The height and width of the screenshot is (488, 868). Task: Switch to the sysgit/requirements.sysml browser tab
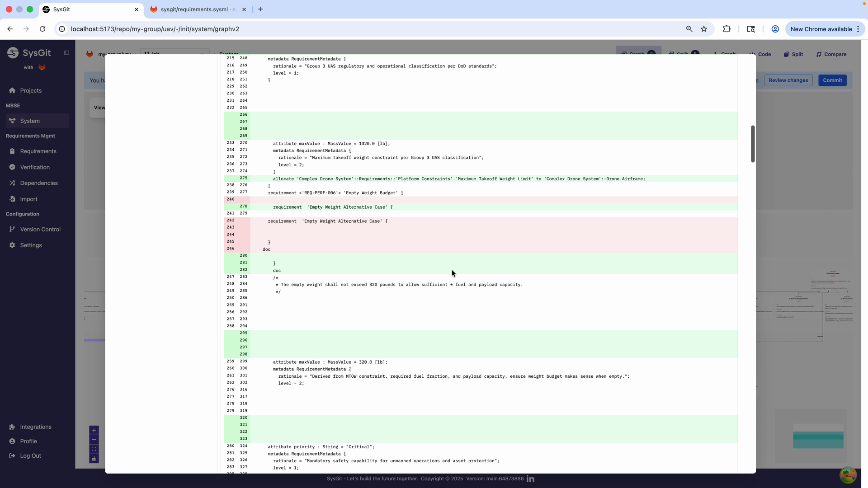[194, 9]
